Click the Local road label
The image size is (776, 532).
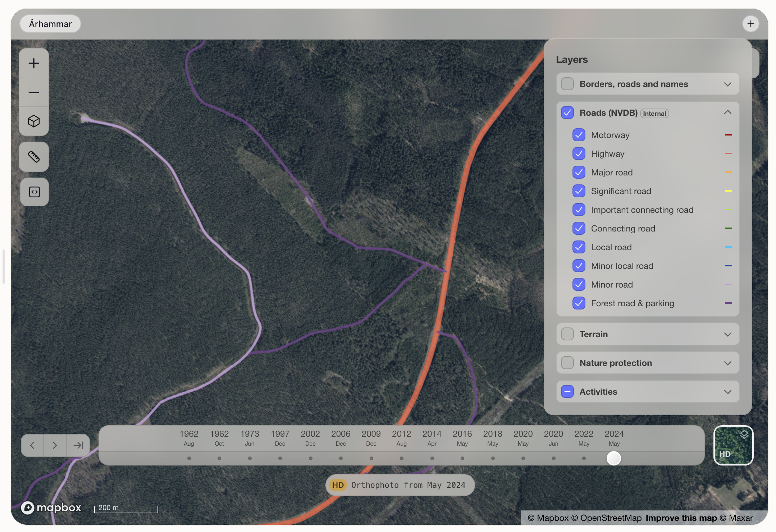pyautogui.click(x=611, y=247)
